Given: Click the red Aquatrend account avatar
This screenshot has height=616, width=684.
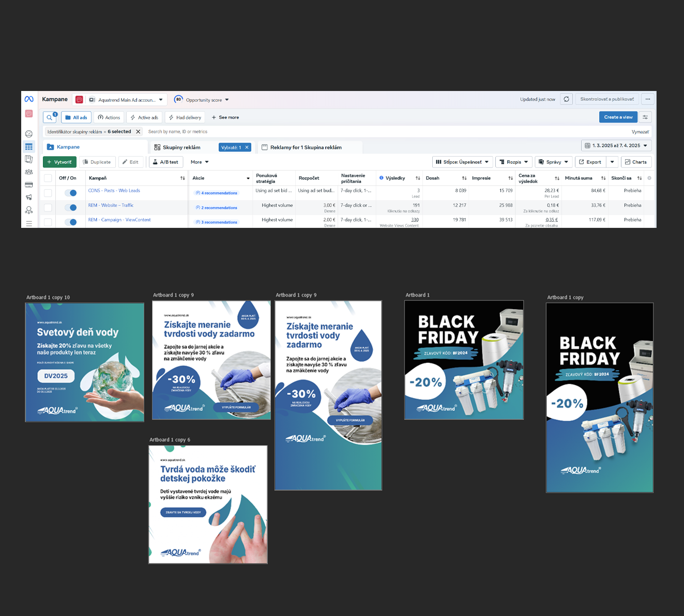Looking at the screenshot, I should pyautogui.click(x=79, y=100).
